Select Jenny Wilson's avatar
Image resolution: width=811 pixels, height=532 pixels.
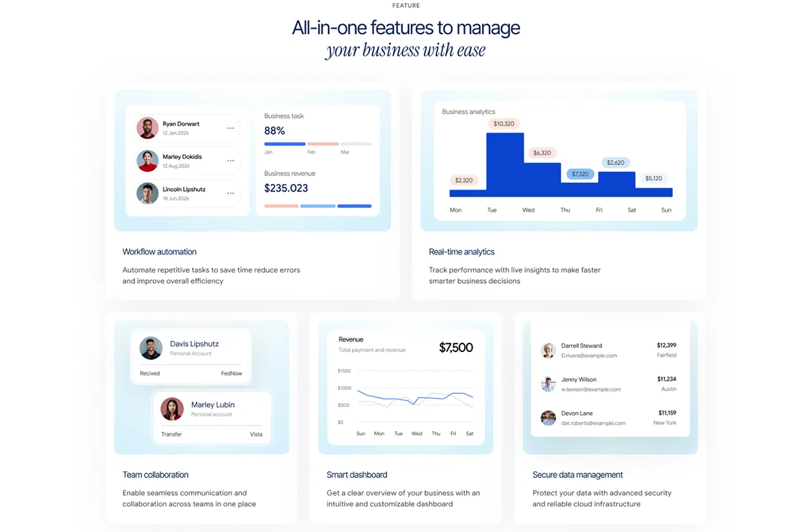pos(548,384)
